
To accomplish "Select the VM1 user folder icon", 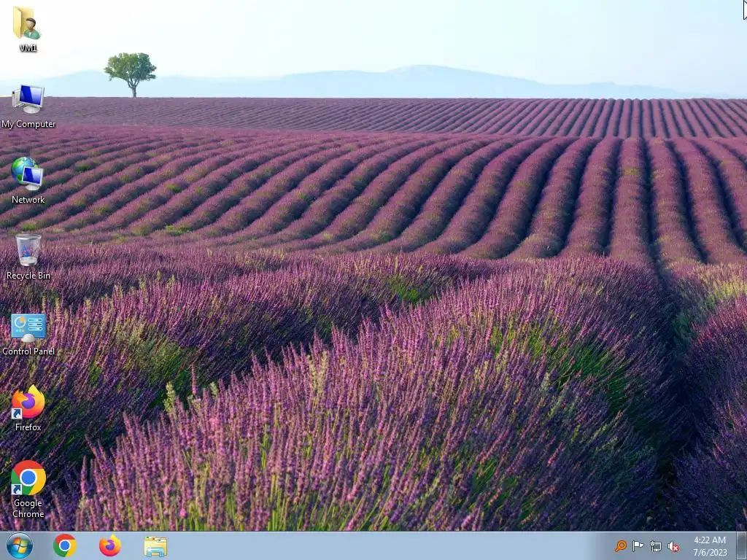I will [x=27, y=23].
